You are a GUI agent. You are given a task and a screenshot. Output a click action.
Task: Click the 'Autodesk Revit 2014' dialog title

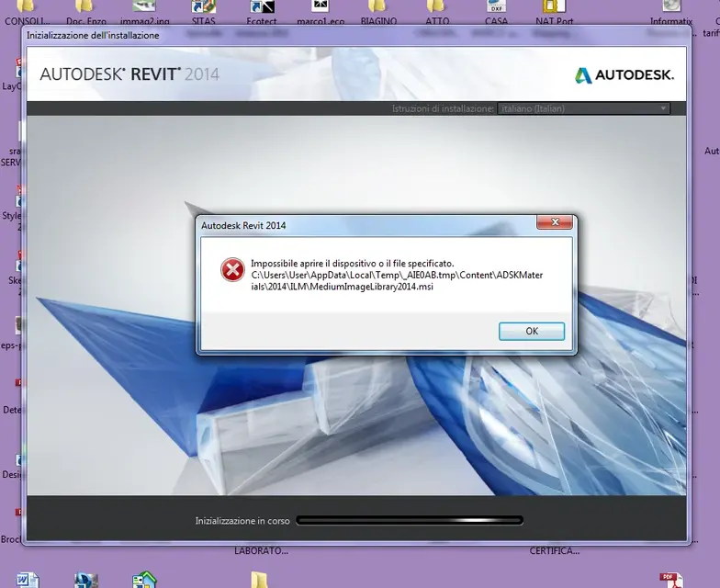[x=243, y=226]
